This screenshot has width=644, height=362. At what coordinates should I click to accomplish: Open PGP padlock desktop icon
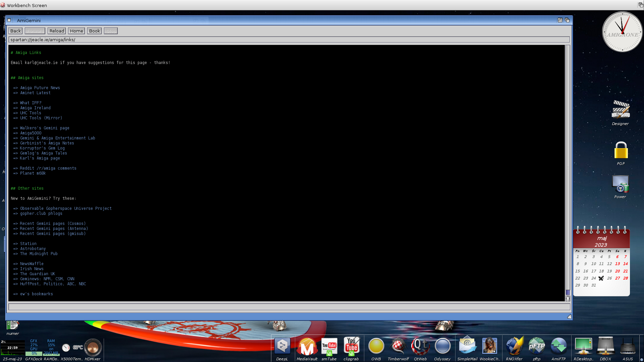pos(621,150)
